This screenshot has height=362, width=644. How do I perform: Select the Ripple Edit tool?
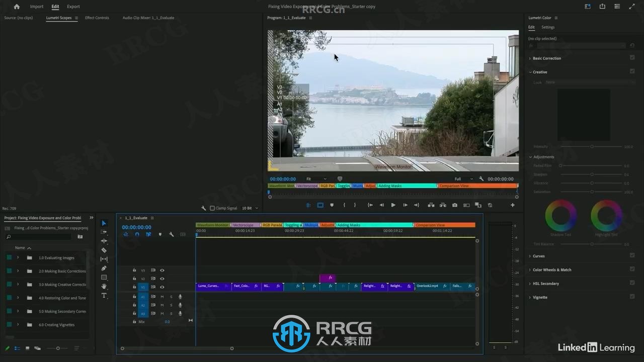[x=104, y=241]
